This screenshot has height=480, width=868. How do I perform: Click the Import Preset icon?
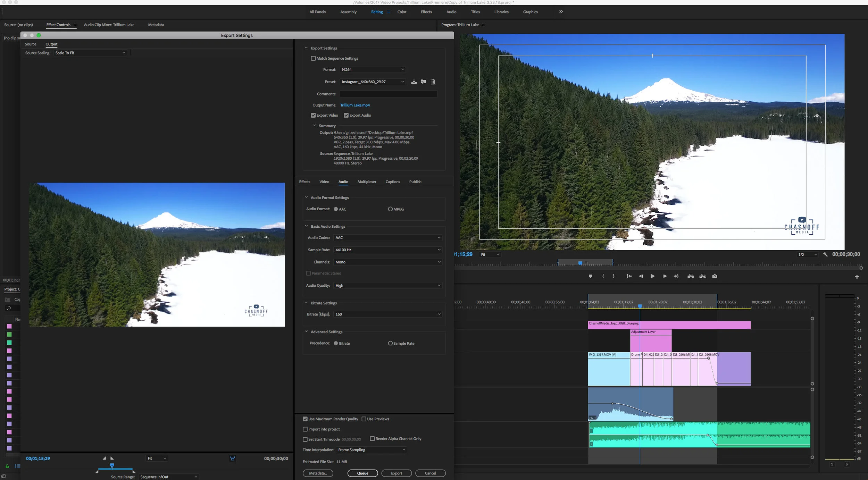click(423, 82)
